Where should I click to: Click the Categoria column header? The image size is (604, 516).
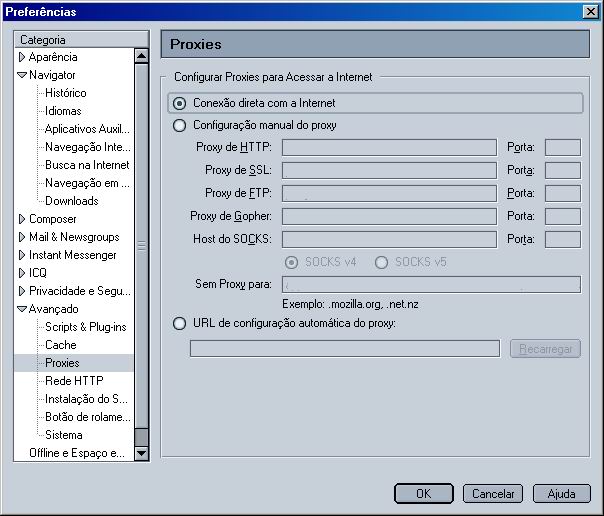[x=81, y=40]
